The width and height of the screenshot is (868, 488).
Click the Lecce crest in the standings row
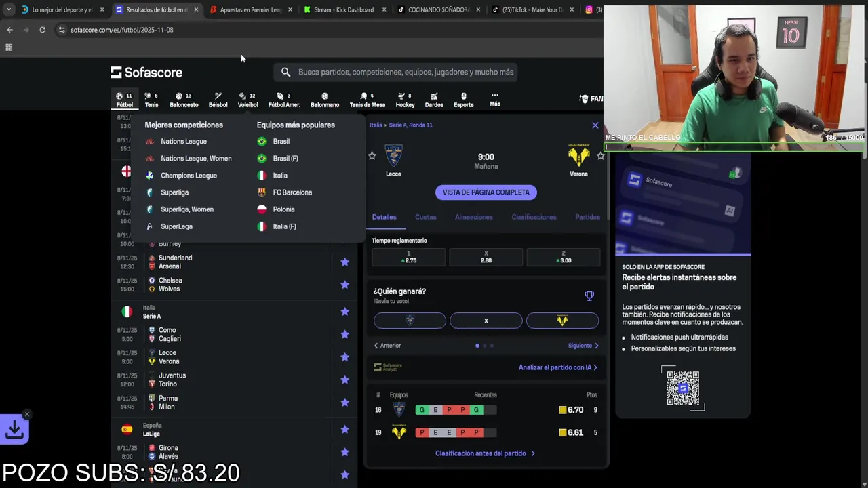399,409
